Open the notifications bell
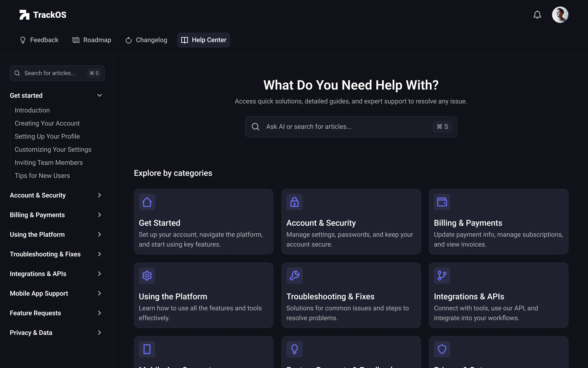The width and height of the screenshot is (588, 368). 537,15
